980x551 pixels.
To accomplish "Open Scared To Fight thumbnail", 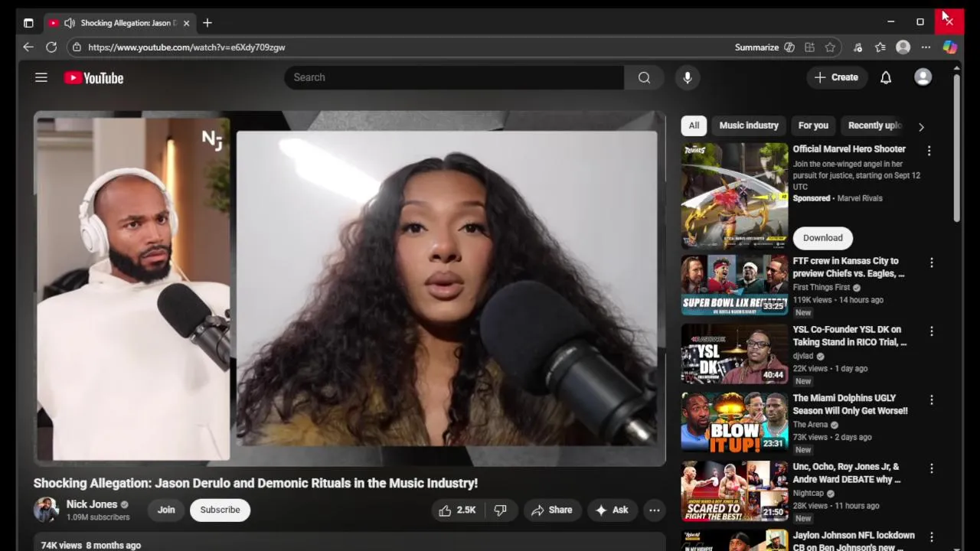I will (734, 491).
